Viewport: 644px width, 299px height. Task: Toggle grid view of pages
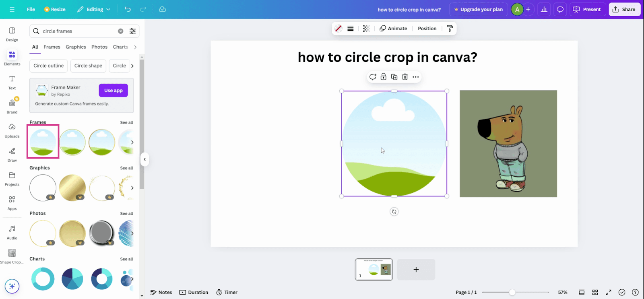[595, 293]
